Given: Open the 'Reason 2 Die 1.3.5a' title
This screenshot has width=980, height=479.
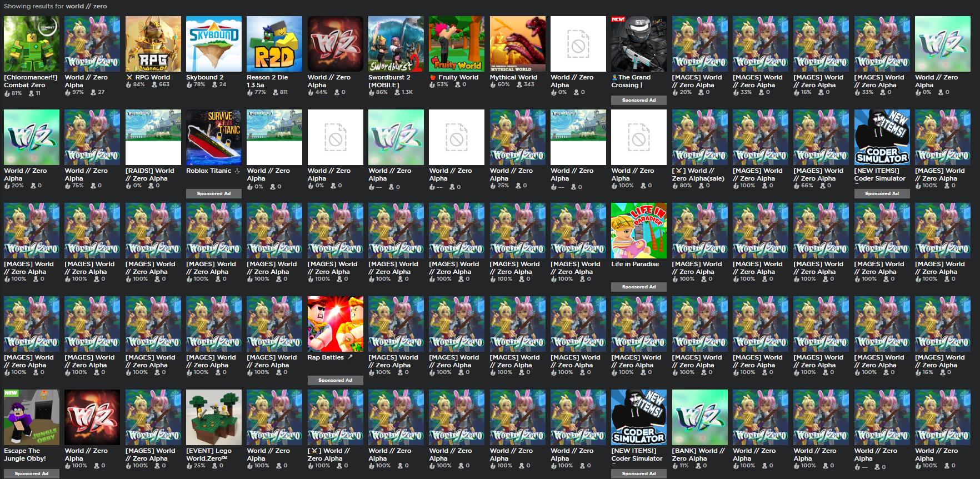Looking at the screenshot, I should point(267,81).
